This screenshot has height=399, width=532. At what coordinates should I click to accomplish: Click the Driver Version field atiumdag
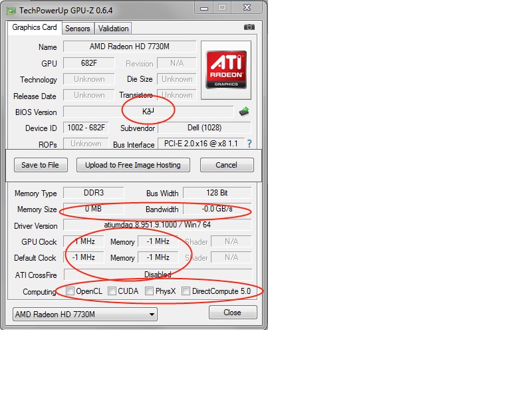pyautogui.click(x=158, y=225)
